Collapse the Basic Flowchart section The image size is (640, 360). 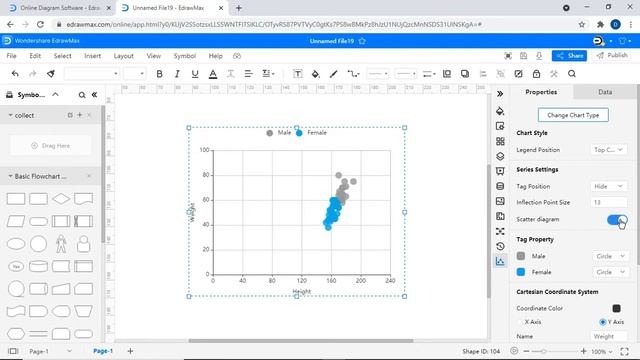click(x=10, y=176)
